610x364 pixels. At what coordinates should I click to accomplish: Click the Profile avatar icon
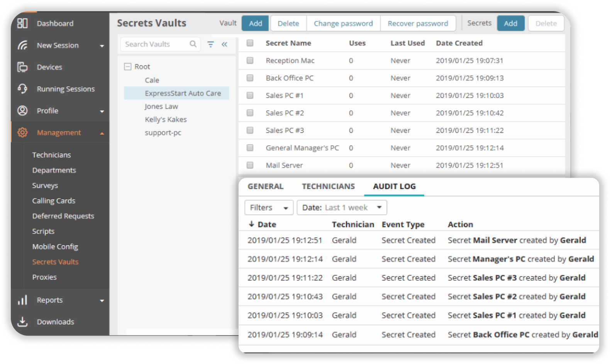[22, 111]
